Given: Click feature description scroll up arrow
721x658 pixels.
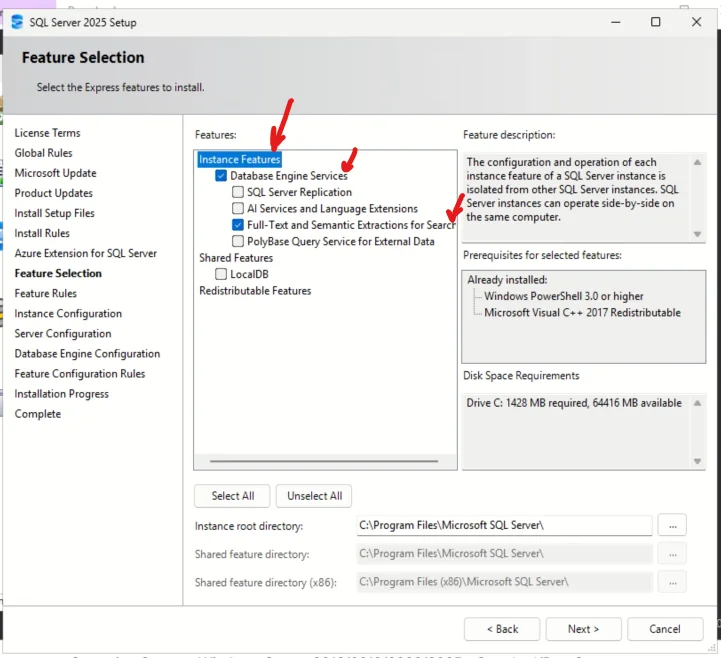Looking at the screenshot, I should (697, 162).
